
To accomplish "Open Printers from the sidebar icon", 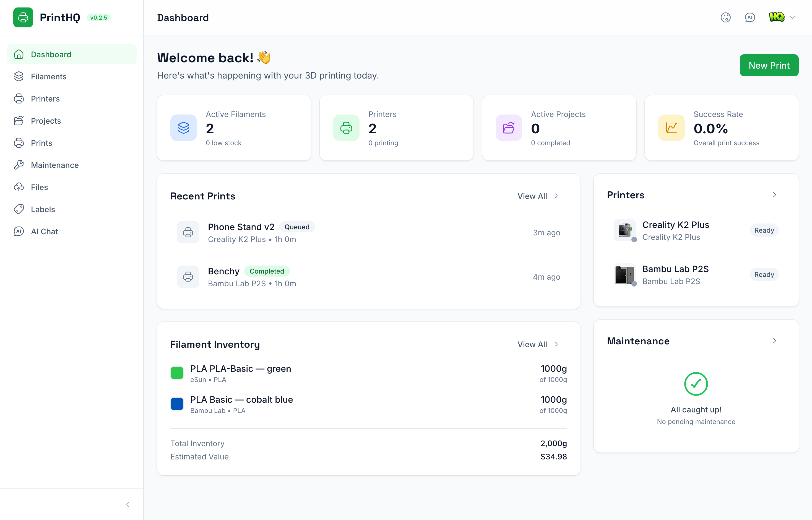I will tap(19, 98).
